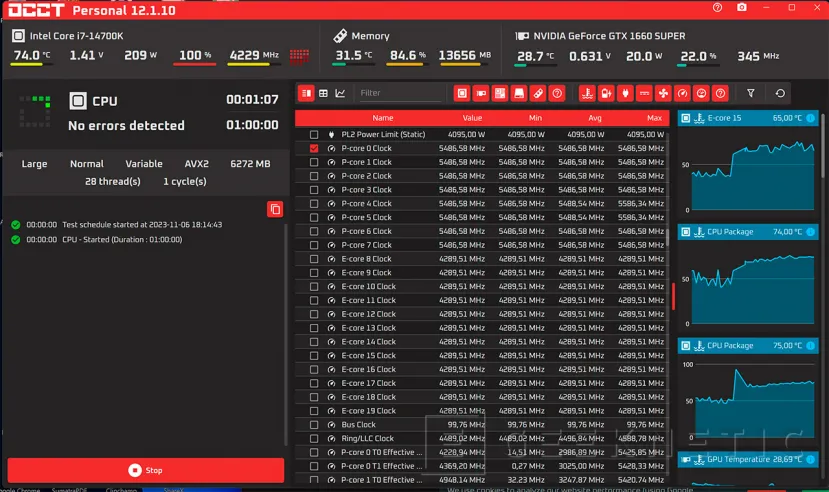Toggle the power plug sensor type filter
This screenshot has height=492, width=829.
coord(625,94)
